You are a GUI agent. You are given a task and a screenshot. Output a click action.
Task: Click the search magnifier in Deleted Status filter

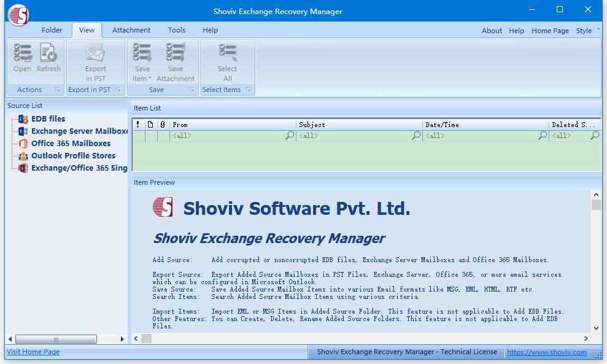(x=595, y=136)
